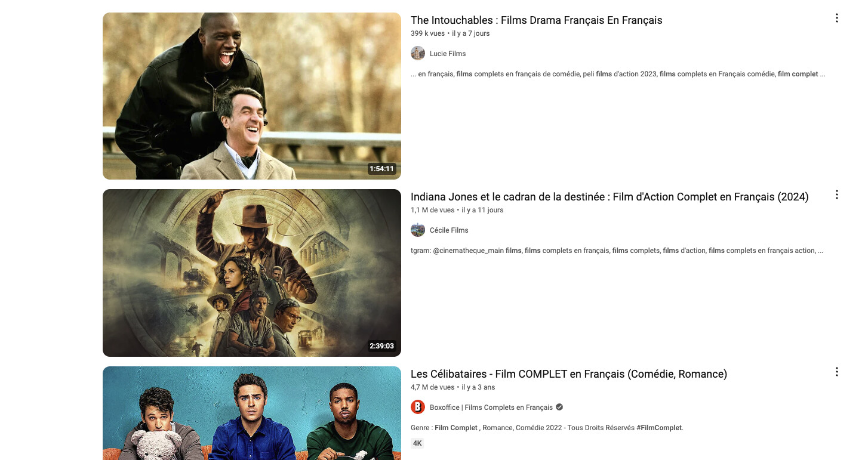Screen dimensions: 868x460
Task: Click the 'il y a 7 jours' date
Action: 471,33
